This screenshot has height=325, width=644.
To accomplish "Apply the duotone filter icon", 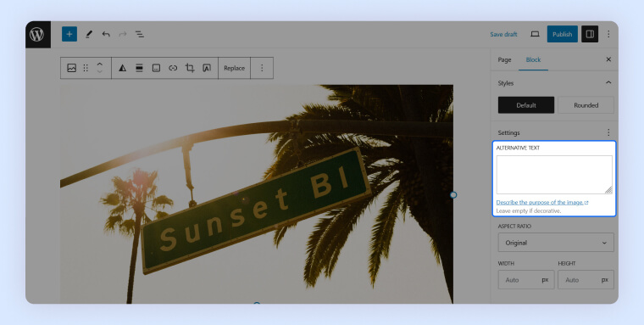I will [x=122, y=68].
